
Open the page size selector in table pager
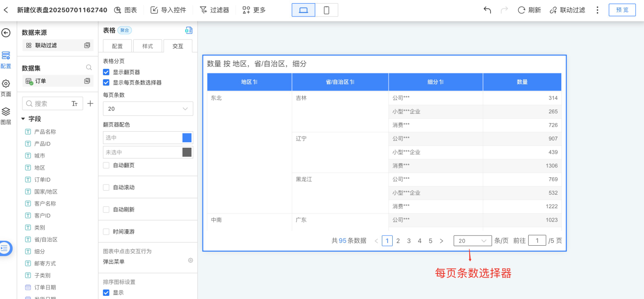coord(472,241)
